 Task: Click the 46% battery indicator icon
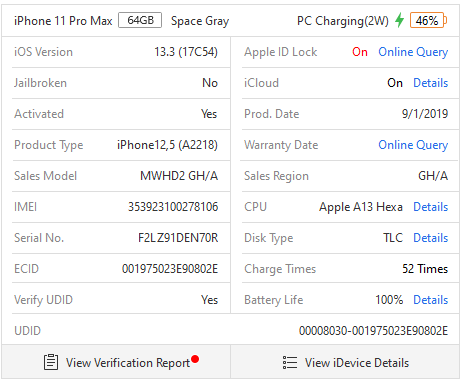point(428,20)
